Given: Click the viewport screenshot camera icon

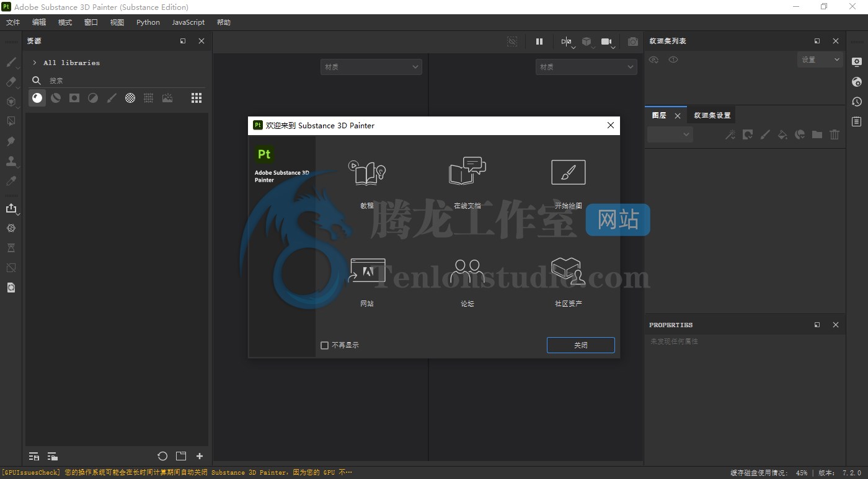Looking at the screenshot, I should pyautogui.click(x=632, y=42).
